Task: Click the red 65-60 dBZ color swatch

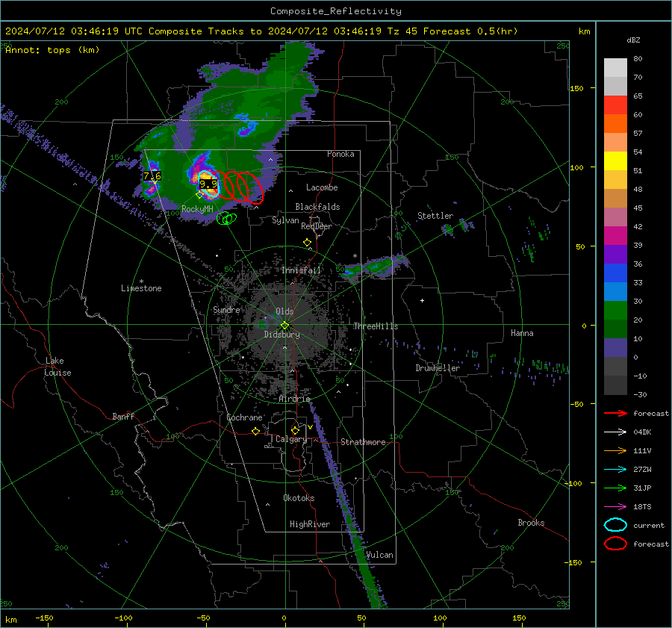Action: pos(615,105)
